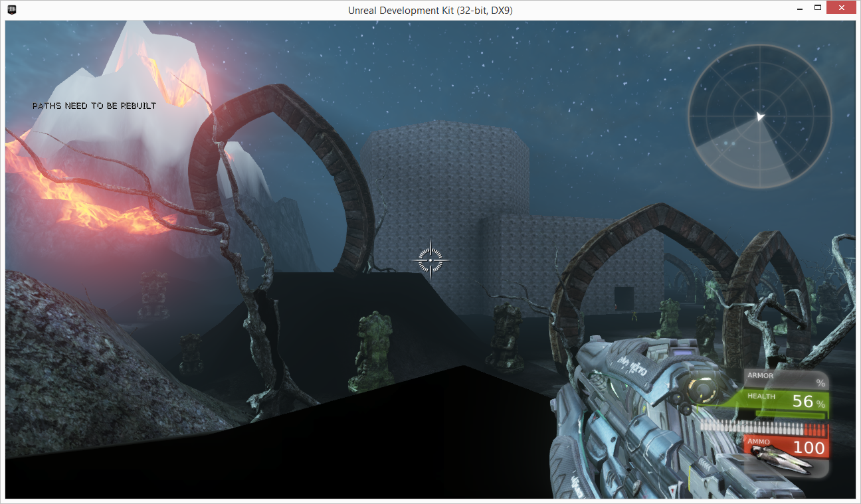Minimize the UDK window
This screenshot has width=861, height=504.
pos(799,8)
